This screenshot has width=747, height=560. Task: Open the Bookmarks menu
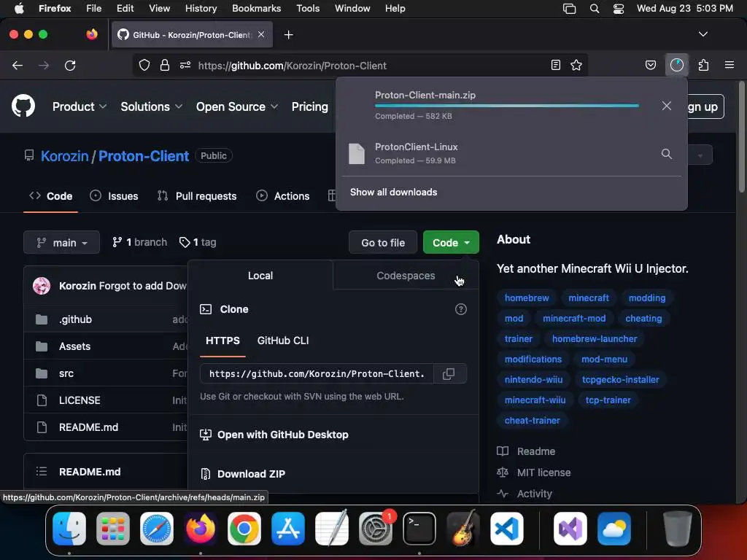click(256, 9)
